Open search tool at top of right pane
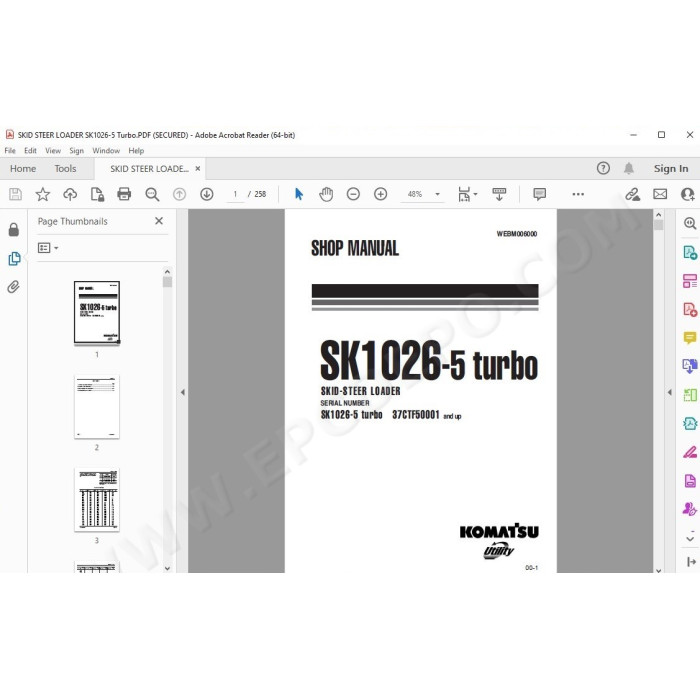 click(690, 223)
